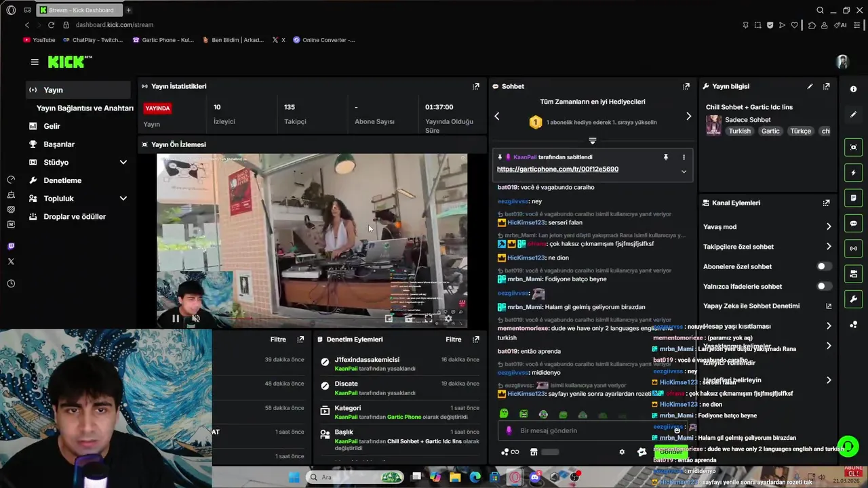
Task: Pop out the Yayın İstatistikleri panel
Action: point(476,86)
